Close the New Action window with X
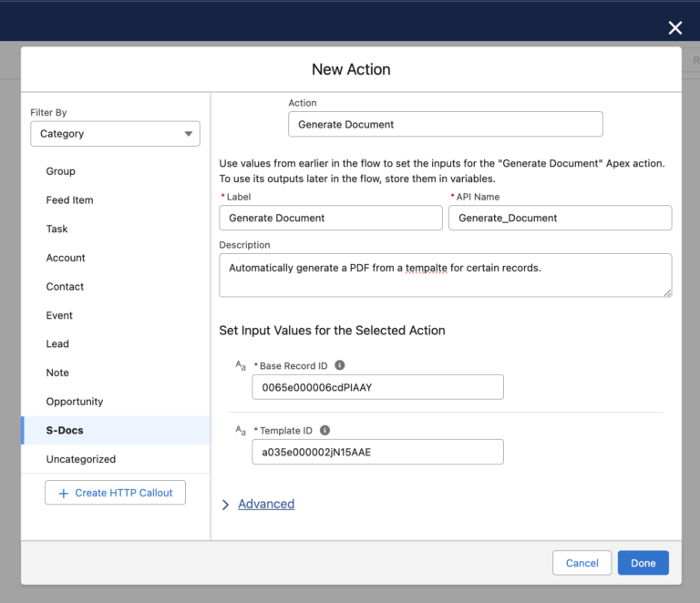 pos(675,27)
